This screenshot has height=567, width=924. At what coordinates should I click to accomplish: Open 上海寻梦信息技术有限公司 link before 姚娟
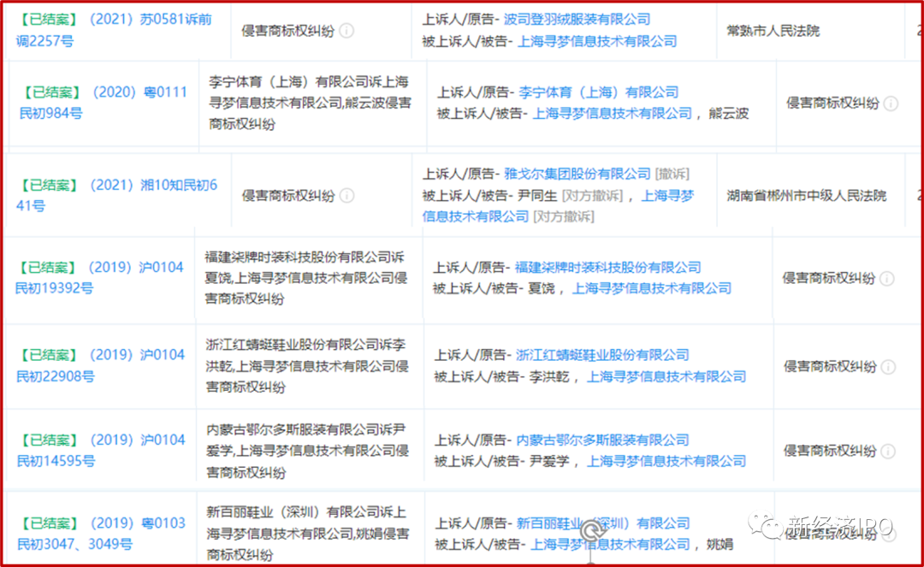coord(610,545)
